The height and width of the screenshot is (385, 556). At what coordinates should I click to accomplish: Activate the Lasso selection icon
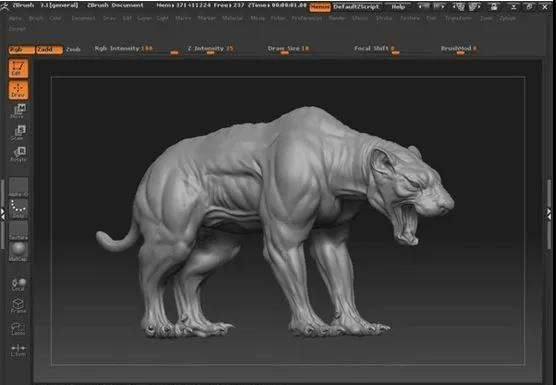[18, 328]
